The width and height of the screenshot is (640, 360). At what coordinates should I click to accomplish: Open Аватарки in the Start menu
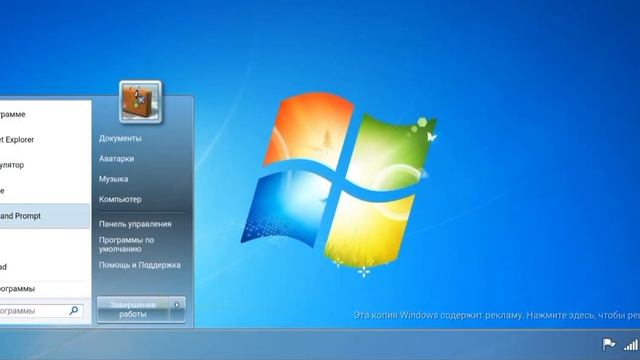click(116, 159)
